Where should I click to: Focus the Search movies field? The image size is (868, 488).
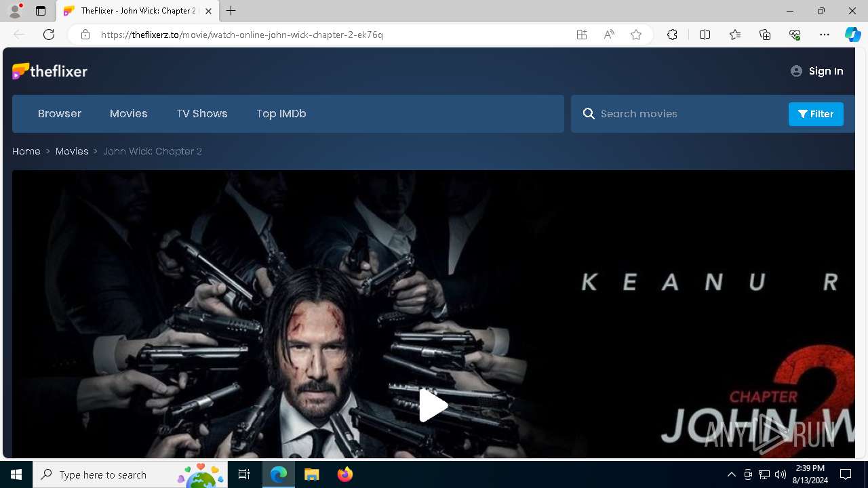[690, 114]
